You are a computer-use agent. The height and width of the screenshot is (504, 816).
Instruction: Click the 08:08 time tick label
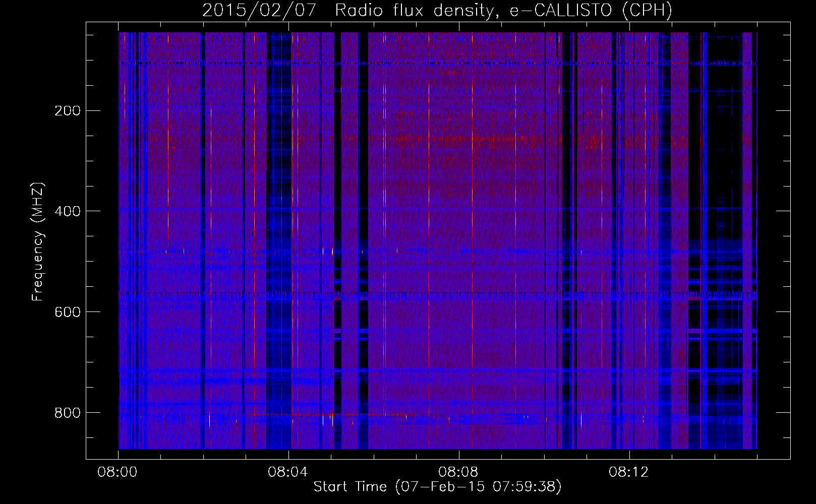click(x=458, y=472)
